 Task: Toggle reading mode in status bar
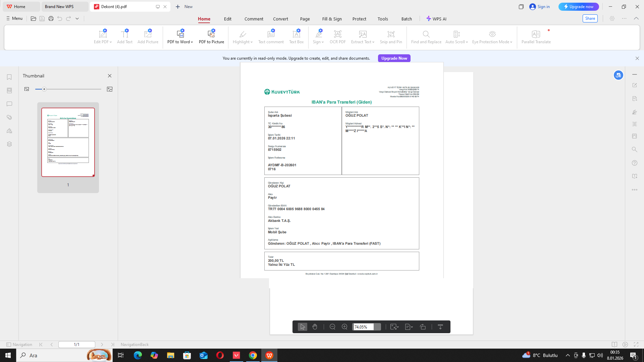point(614,345)
